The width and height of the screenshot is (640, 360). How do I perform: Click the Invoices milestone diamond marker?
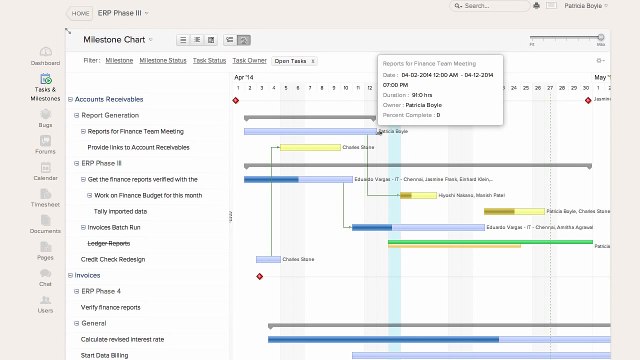[260, 276]
